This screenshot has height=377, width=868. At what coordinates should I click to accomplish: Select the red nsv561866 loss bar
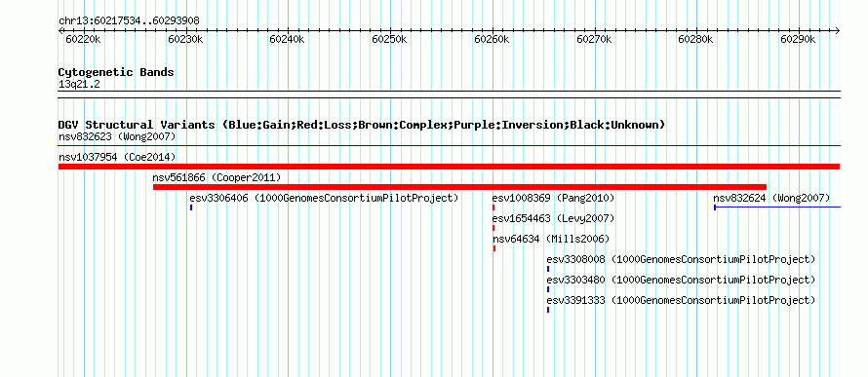(x=459, y=187)
